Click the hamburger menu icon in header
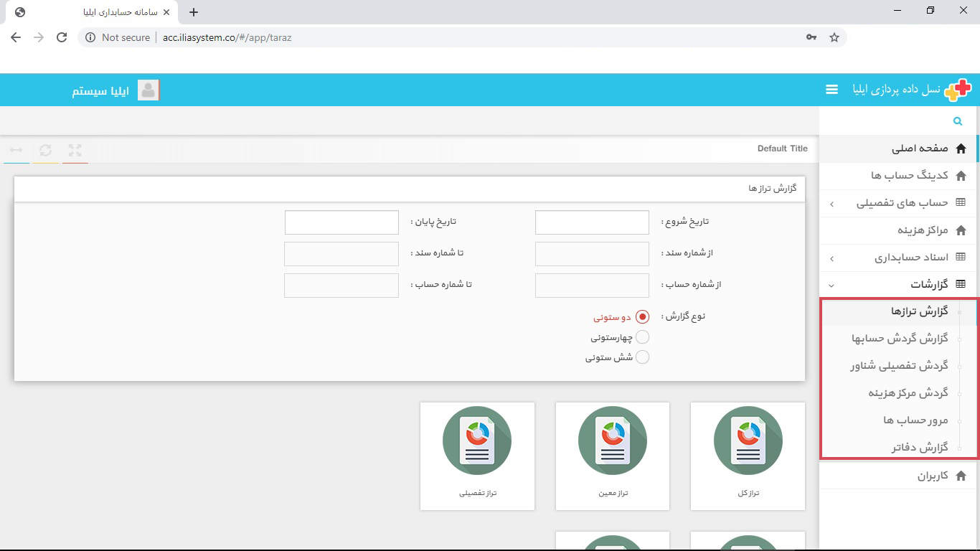 831,90
